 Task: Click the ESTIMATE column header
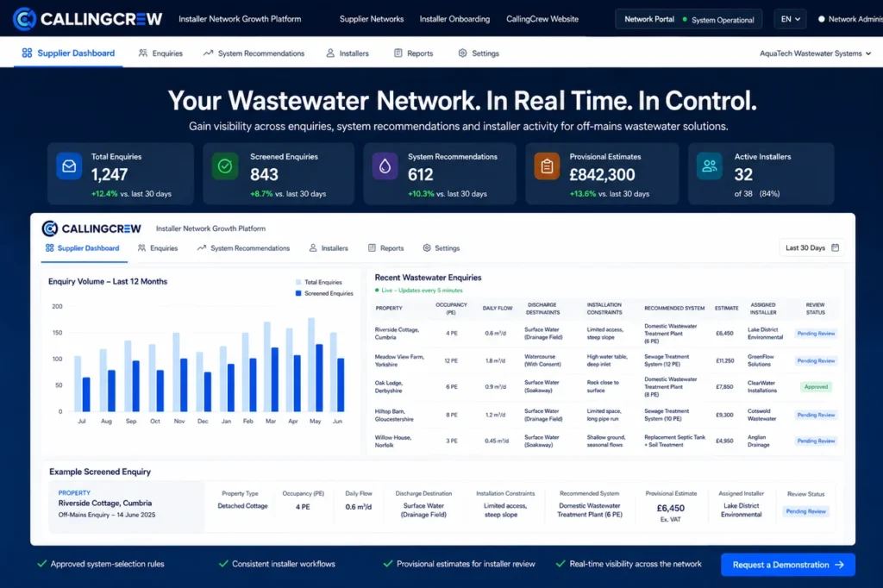tap(726, 308)
